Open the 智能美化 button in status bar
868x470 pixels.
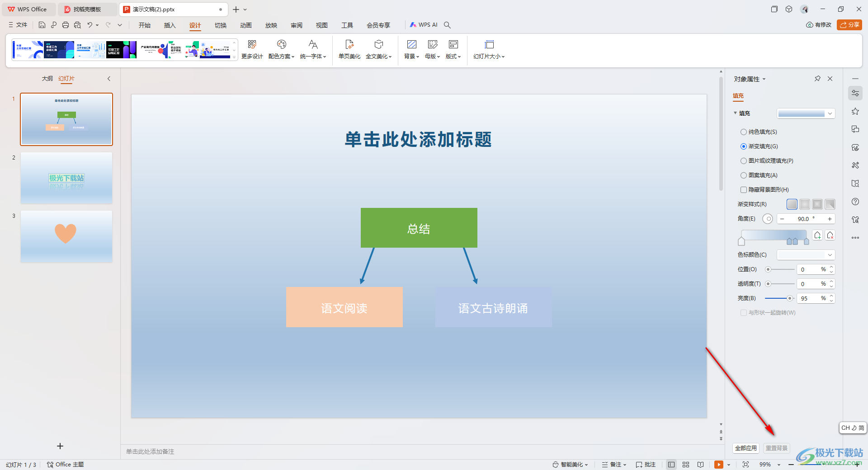[571, 465]
